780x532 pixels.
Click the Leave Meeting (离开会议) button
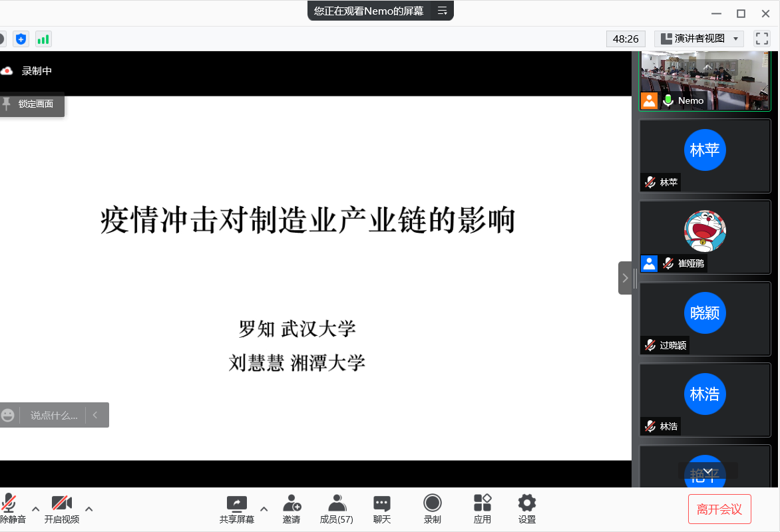tap(719, 509)
